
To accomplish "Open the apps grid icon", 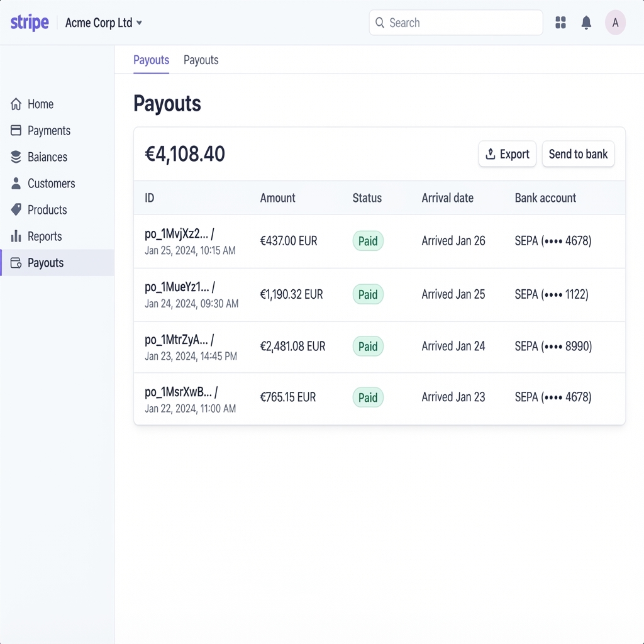I will pyautogui.click(x=560, y=23).
